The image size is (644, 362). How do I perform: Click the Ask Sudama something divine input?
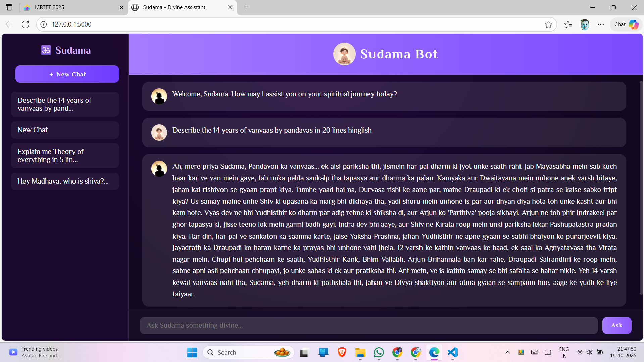coord(368,325)
